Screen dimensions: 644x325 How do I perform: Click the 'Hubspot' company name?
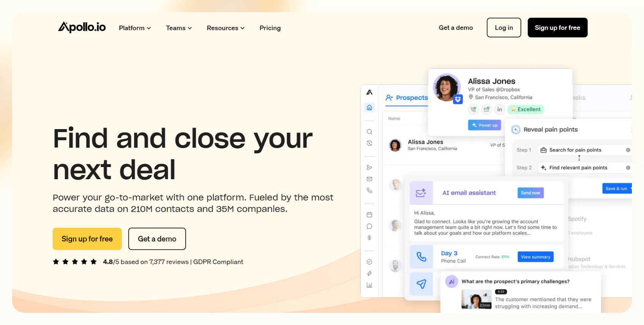(579, 259)
